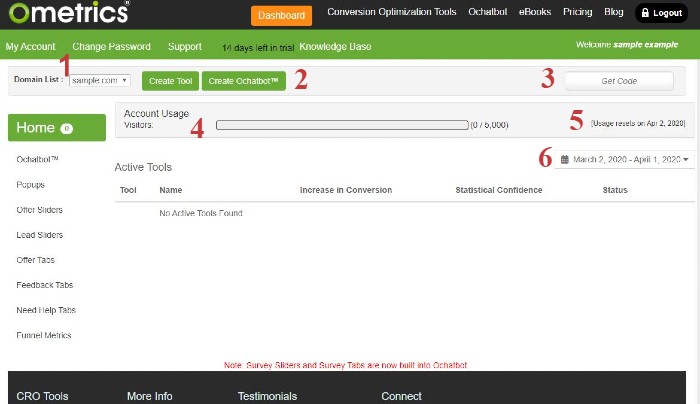Click the Create Ochatbot button
The width and height of the screenshot is (700, 404).
244,81
